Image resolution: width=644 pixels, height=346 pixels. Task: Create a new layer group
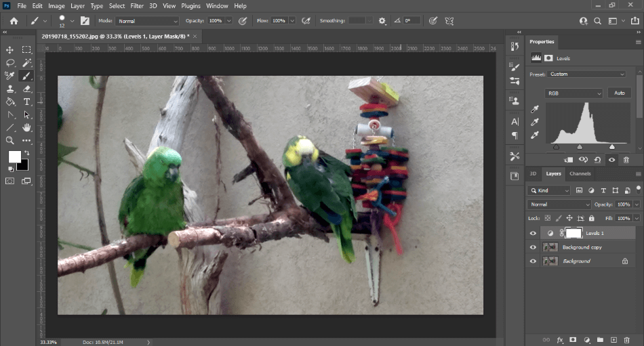tap(600, 340)
